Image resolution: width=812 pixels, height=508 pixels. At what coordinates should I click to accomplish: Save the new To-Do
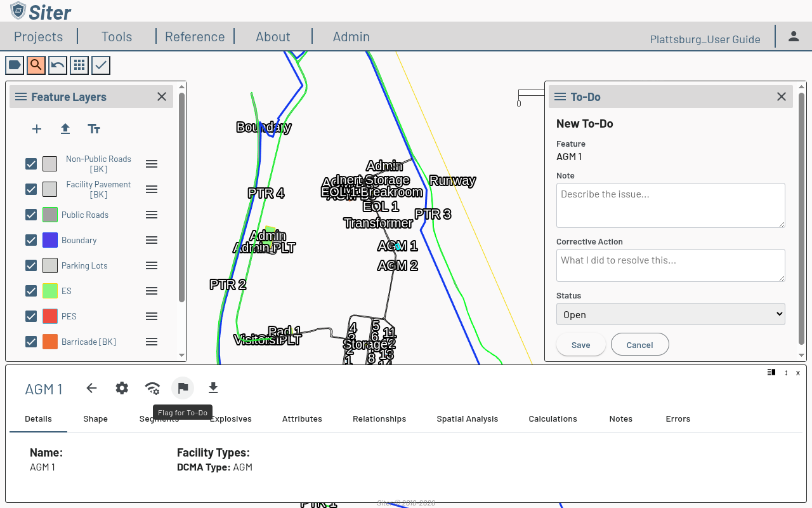[580, 345]
